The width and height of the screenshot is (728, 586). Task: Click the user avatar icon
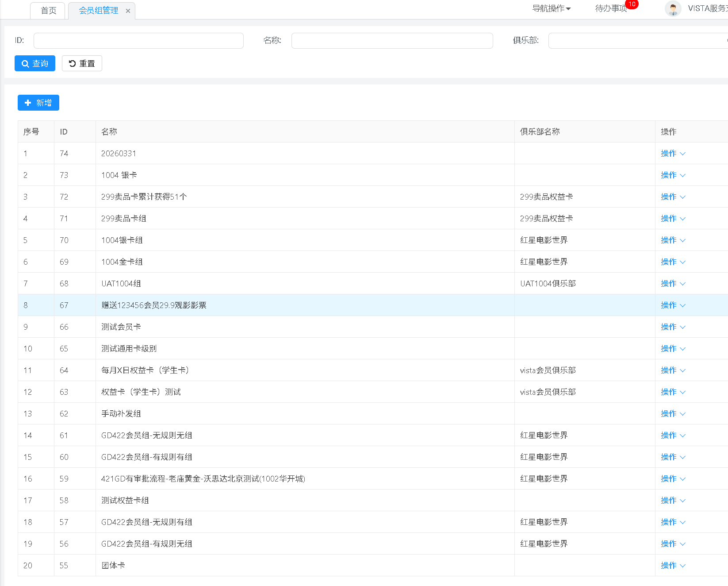coord(673,8)
